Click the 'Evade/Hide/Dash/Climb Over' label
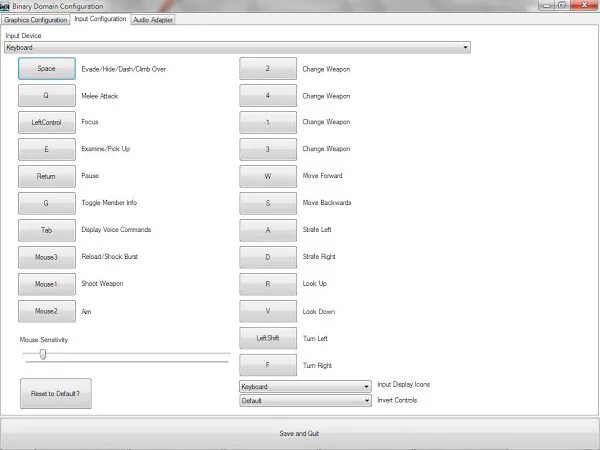Viewport: 600px width, 450px height. (x=124, y=69)
